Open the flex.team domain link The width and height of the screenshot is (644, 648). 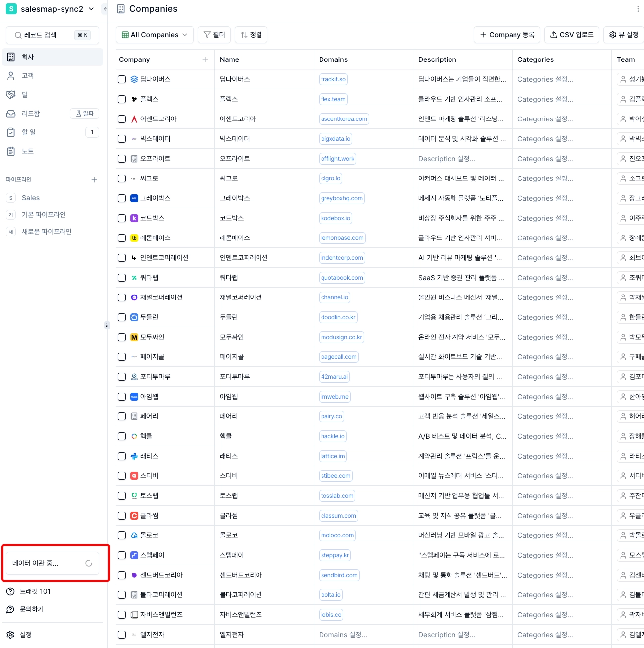[333, 99]
